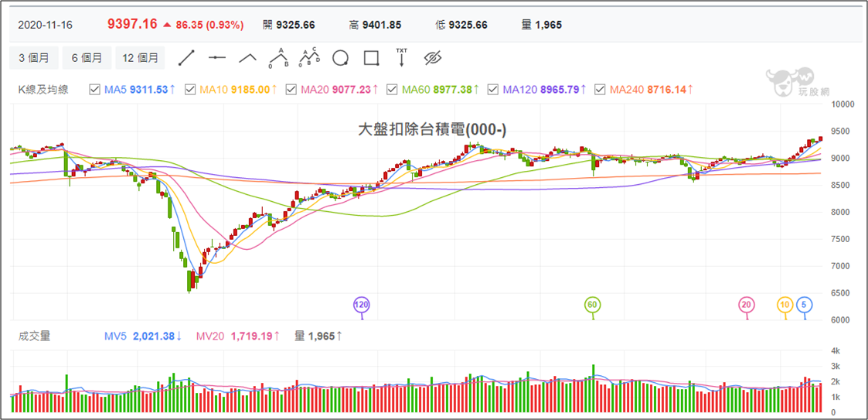Click the MA120 value 8965.79
The image size is (868, 420).
pos(562,89)
